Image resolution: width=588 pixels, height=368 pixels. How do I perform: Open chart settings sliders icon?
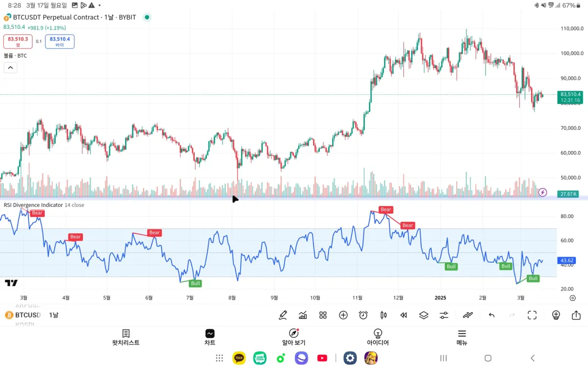pyautogui.click(x=444, y=315)
